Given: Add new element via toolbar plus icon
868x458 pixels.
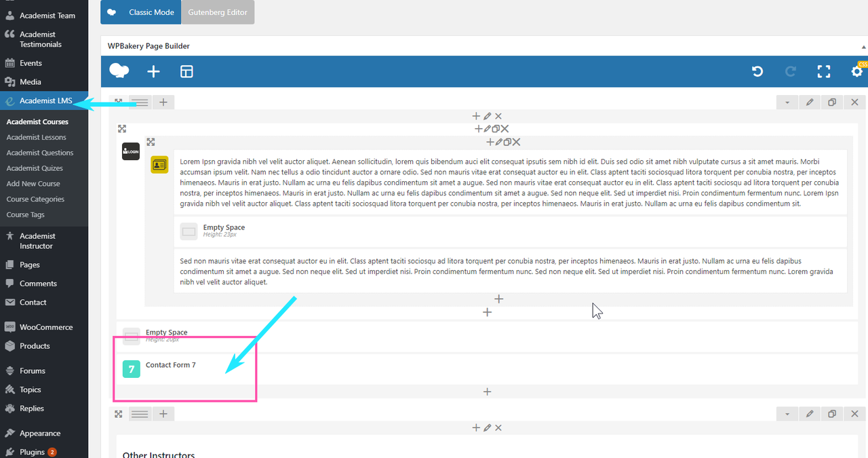Looking at the screenshot, I should [x=154, y=71].
